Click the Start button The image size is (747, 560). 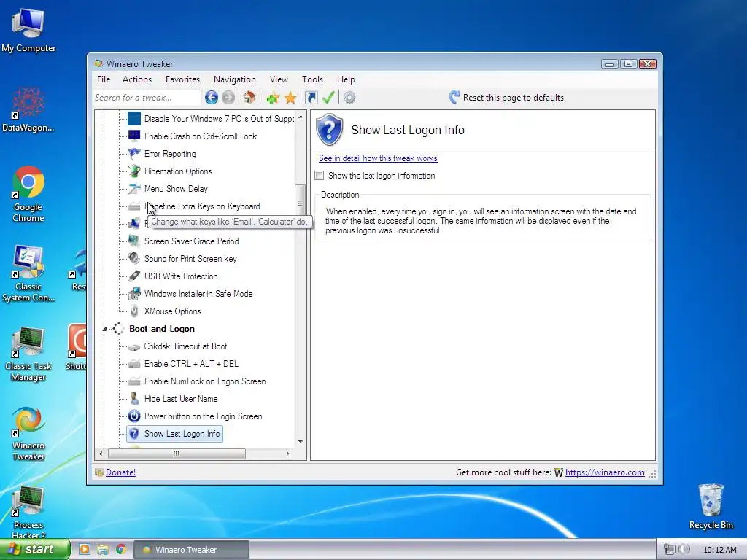(x=35, y=549)
